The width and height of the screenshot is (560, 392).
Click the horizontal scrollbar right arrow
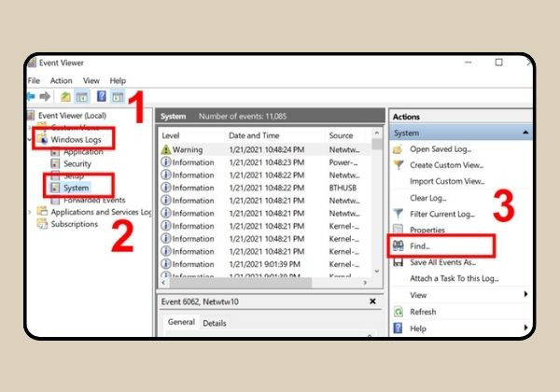point(365,283)
